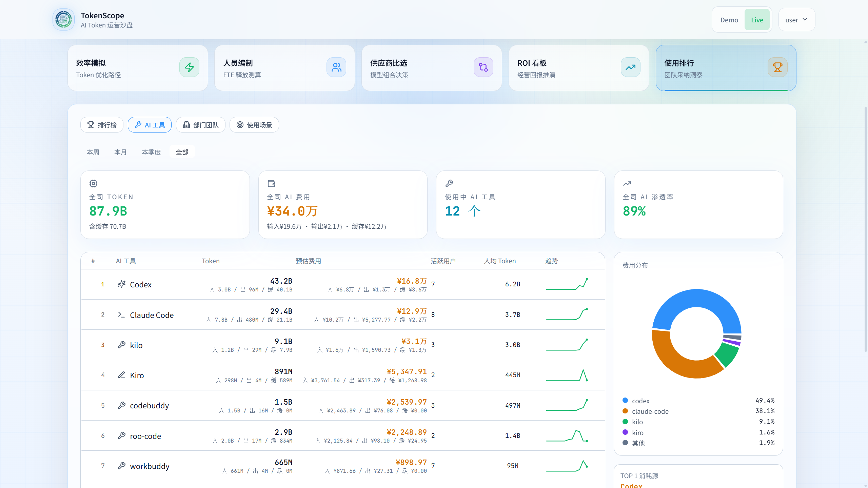Click the trend sparkline in Claude Code row
This screenshot has height=488, width=868.
(567, 314)
